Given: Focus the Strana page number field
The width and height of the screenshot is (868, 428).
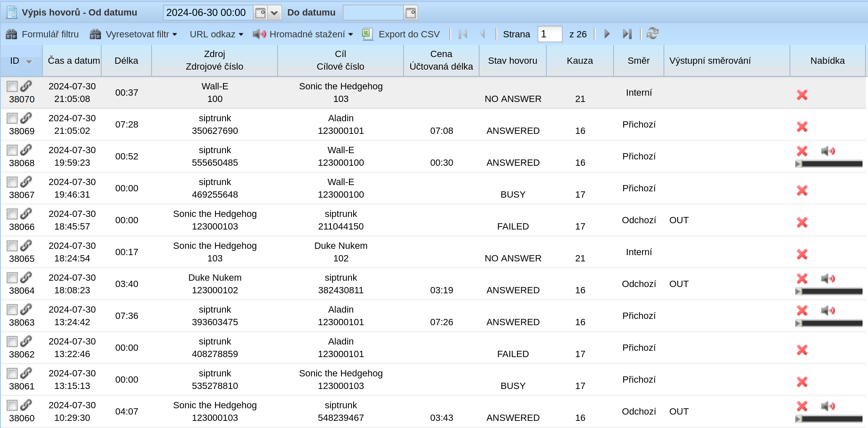Looking at the screenshot, I should (550, 34).
